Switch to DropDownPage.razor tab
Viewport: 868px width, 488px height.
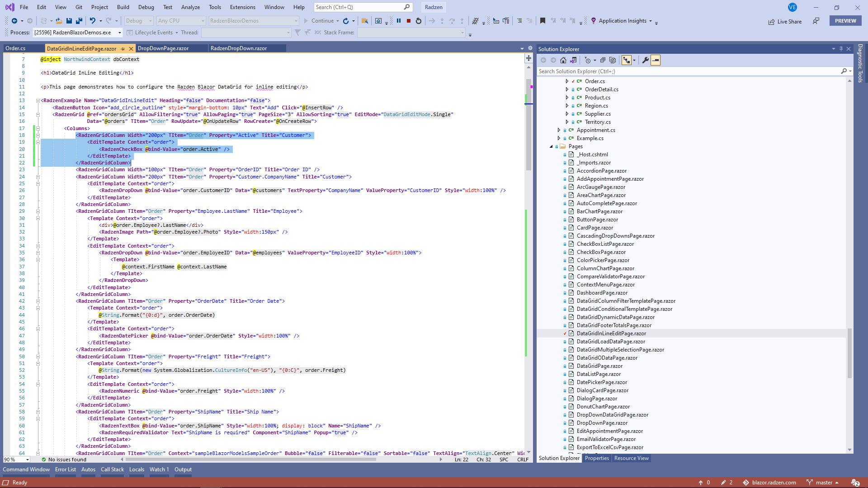pyautogui.click(x=163, y=48)
